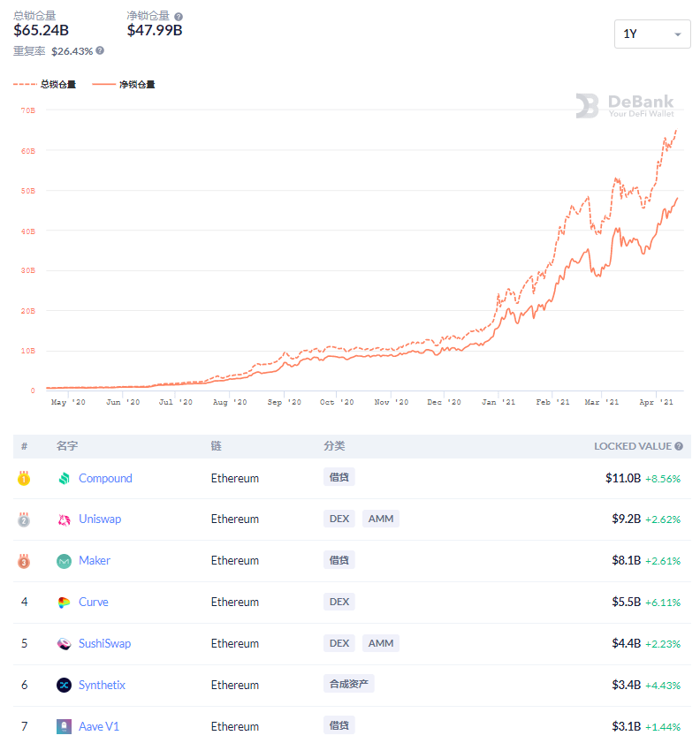This screenshot has height=743, width=700.
Task: Click the 借贷 tag in Compound row
Action: pos(339,477)
